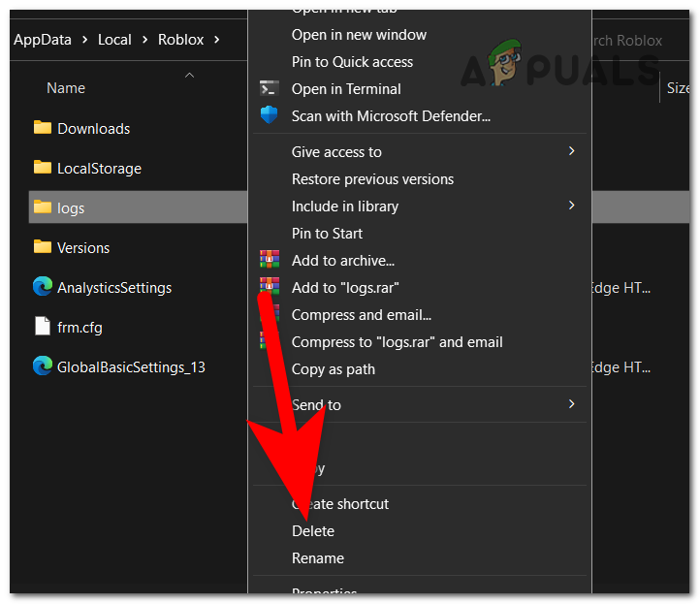Choose Rename from the context menu
Screen dimensions: 700x604
coord(318,558)
